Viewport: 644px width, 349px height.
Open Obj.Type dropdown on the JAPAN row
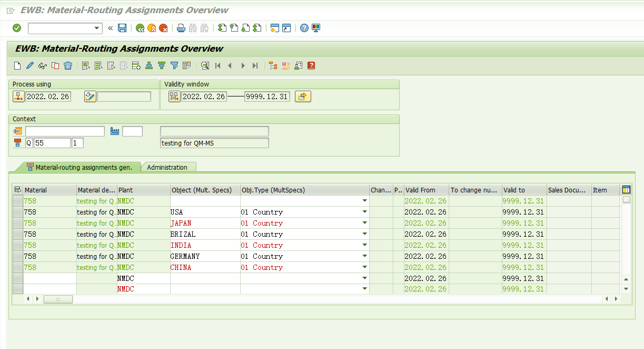(364, 223)
